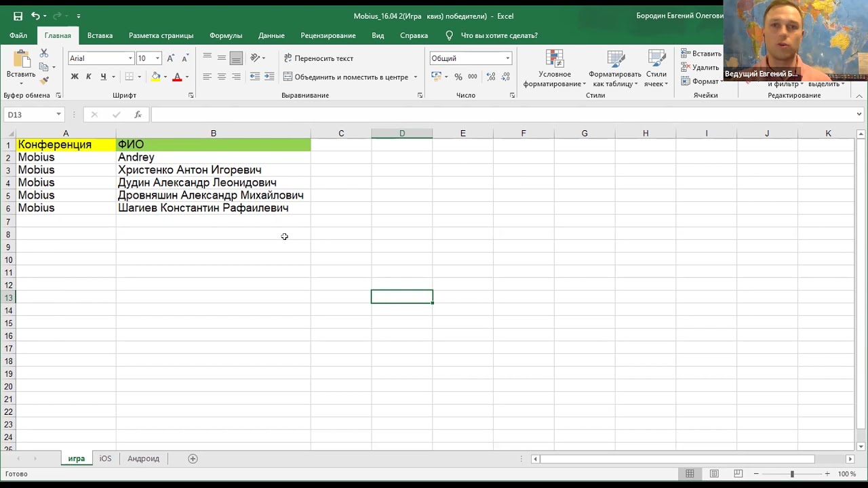Screen dimensions: 868x488
Task: Click the Insert Function fx icon
Action: 138,115
